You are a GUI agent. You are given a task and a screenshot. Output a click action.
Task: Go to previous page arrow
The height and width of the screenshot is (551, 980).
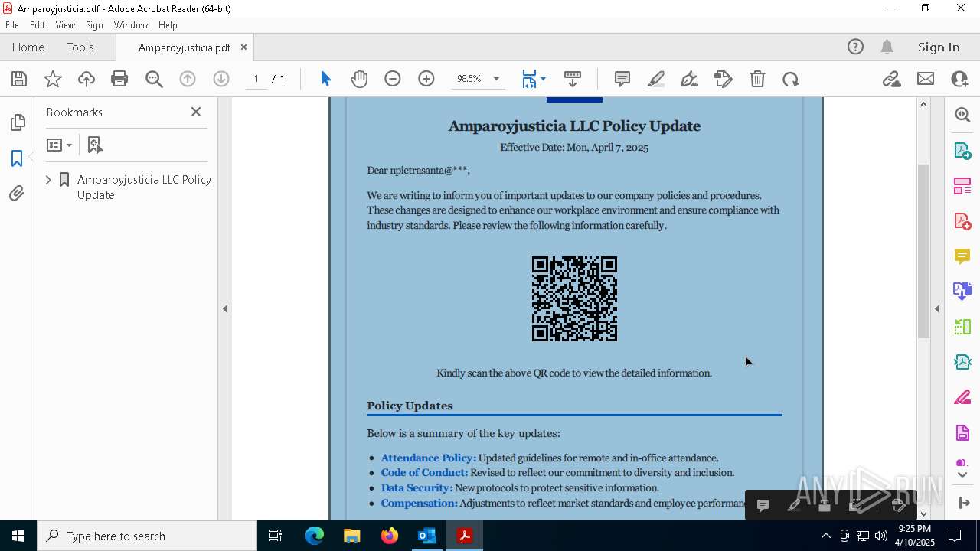pos(188,79)
